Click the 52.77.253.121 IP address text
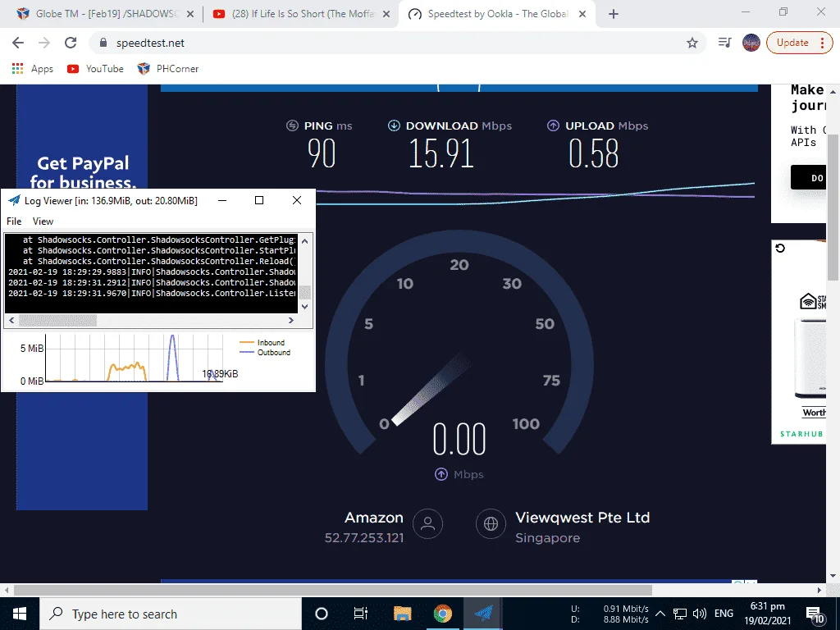Viewport: 840px width, 630px height. click(x=364, y=538)
